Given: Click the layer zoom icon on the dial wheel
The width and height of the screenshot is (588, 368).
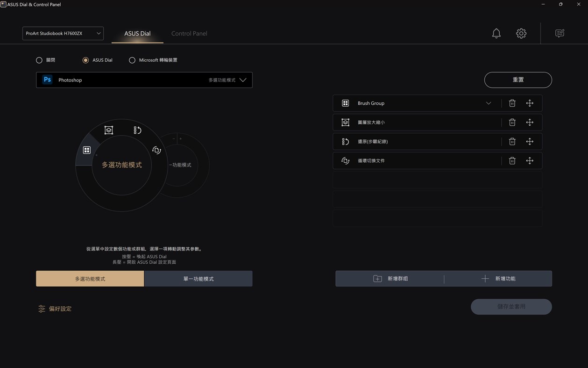Looking at the screenshot, I should click(x=108, y=130).
